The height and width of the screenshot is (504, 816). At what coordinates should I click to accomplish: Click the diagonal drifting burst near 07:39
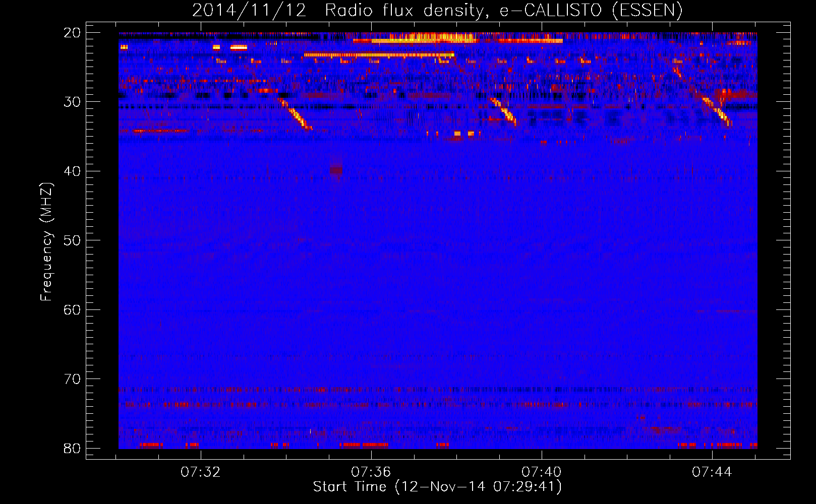504,111
